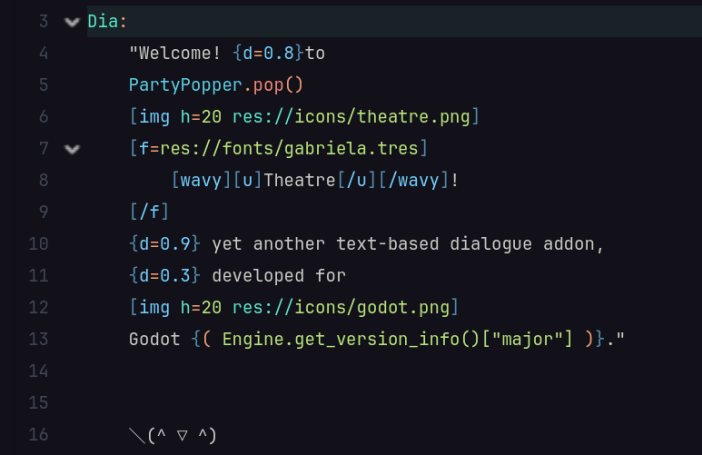702x455 pixels.
Task: Click the text "yet another text-based dialogue addon,"
Action: (408, 244)
